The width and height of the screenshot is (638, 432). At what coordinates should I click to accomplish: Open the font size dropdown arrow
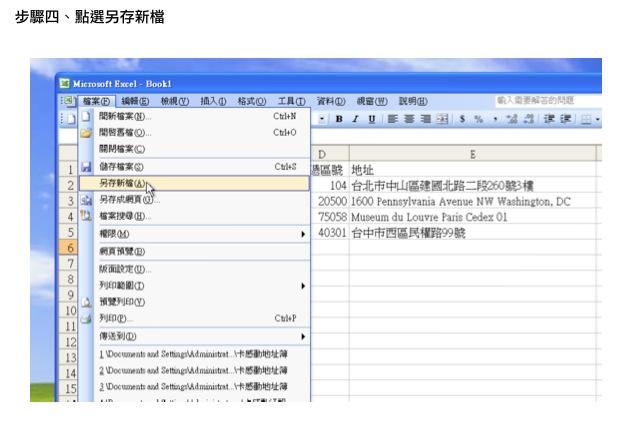[x=321, y=119]
